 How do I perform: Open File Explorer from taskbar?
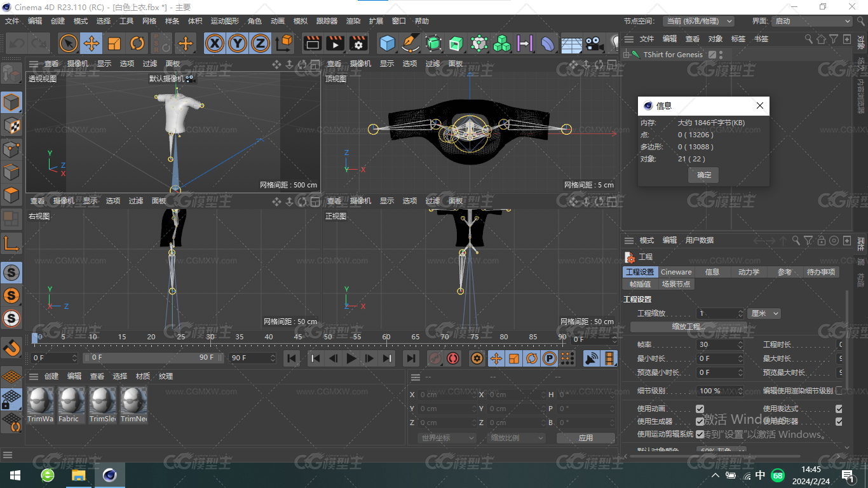78,475
